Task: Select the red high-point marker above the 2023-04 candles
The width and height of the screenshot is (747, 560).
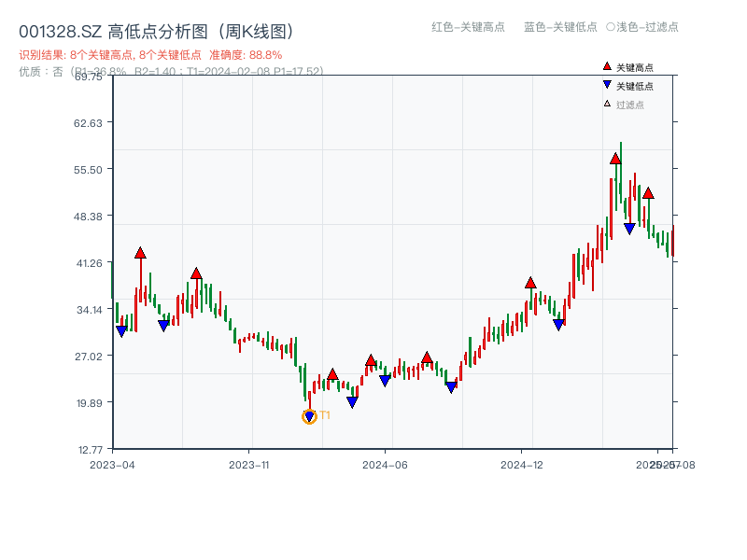Action: (x=140, y=252)
